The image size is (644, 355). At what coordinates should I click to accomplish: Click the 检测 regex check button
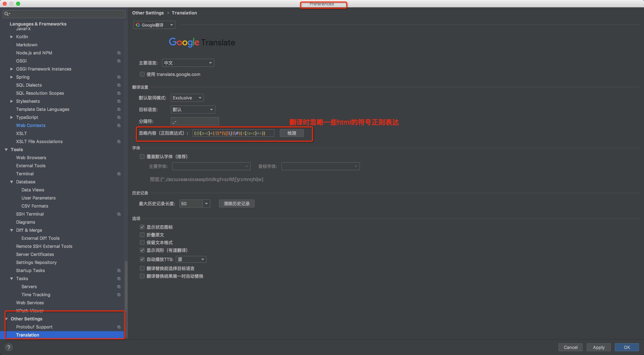[292, 133]
